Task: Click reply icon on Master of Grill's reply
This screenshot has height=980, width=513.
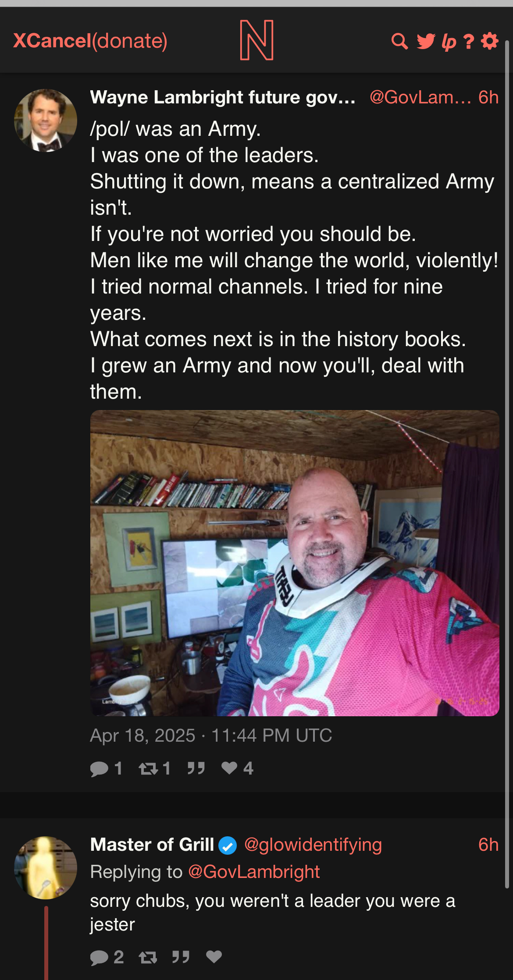Action: [100, 958]
